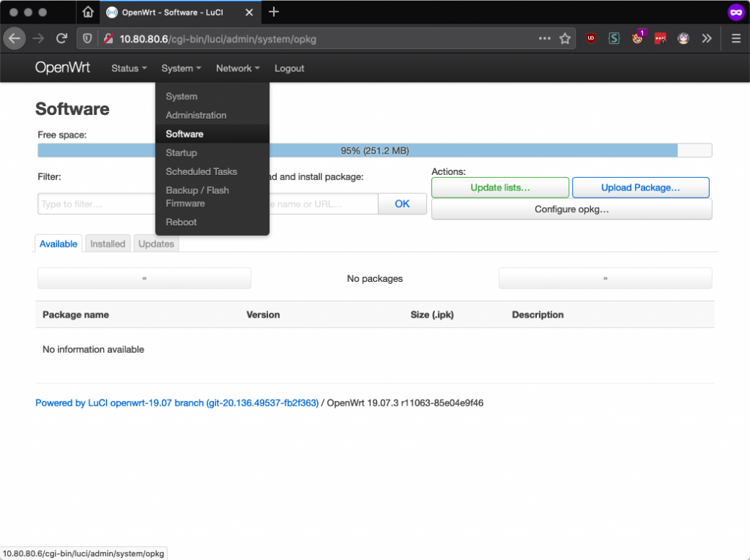Image resolution: width=750 pixels, height=560 pixels.
Task: Open the Startup menu entry
Action: tap(212, 152)
